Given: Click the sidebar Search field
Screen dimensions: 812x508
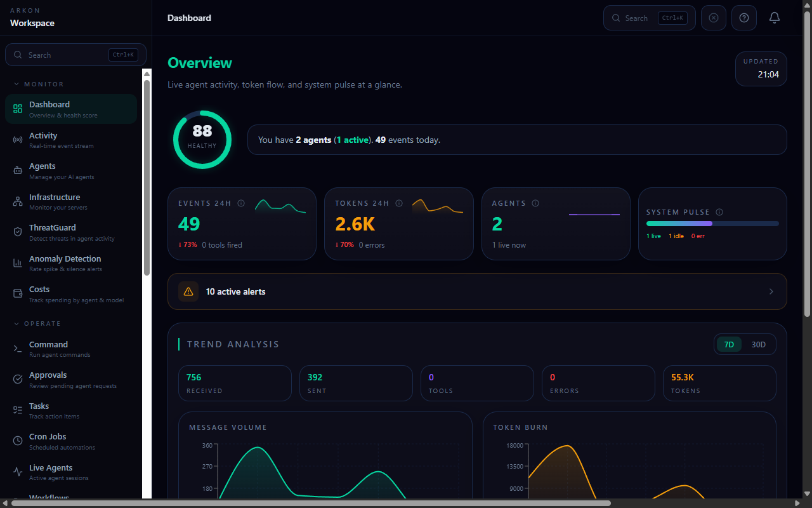Looking at the screenshot, I should point(75,55).
